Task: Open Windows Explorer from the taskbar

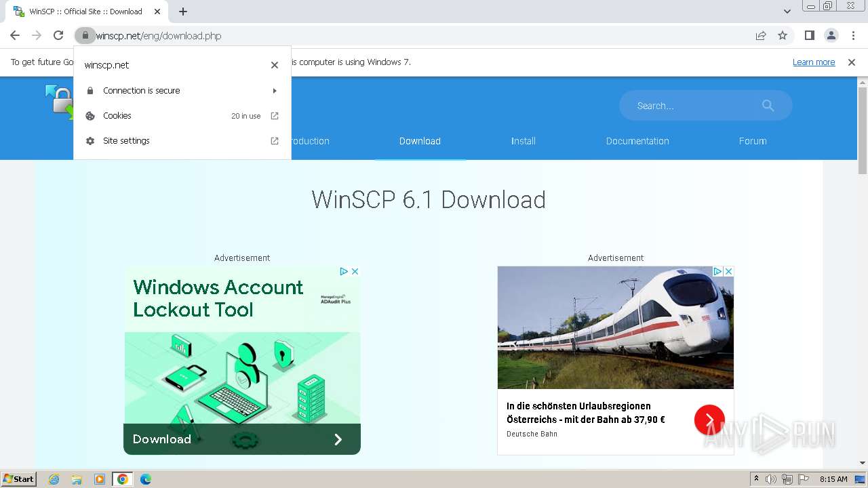Action: pyautogui.click(x=77, y=479)
